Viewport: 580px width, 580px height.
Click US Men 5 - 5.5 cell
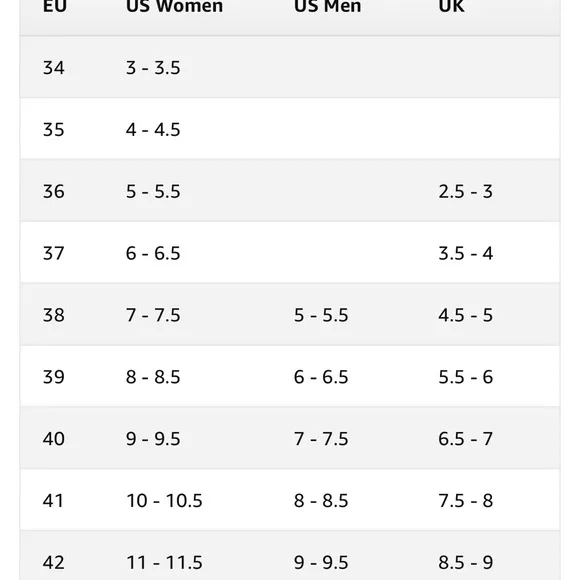coord(321,315)
